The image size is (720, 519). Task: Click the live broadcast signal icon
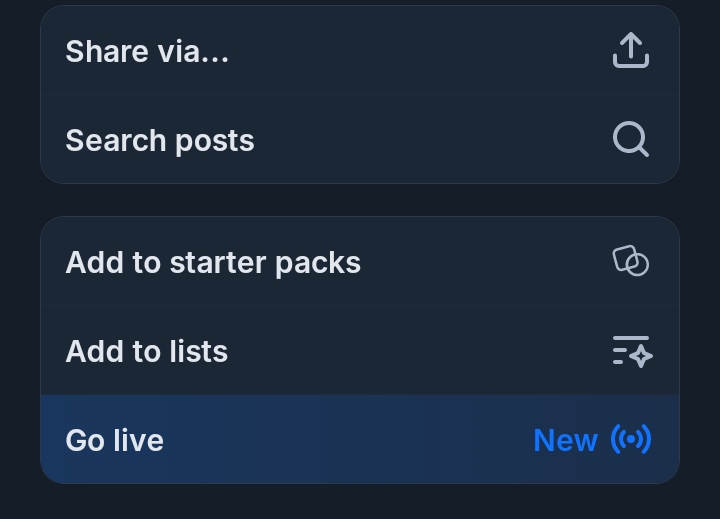pyautogui.click(x=631, y=439)
